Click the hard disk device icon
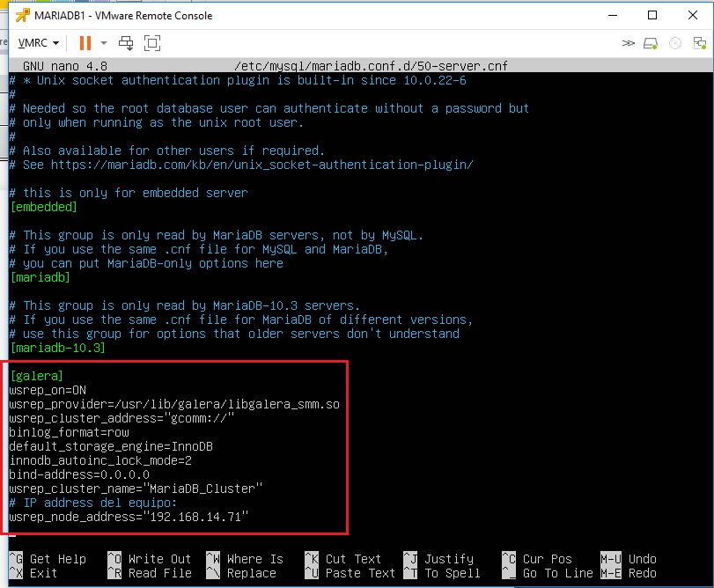Viewport: 714px width, 588px height. click(651, 43)
